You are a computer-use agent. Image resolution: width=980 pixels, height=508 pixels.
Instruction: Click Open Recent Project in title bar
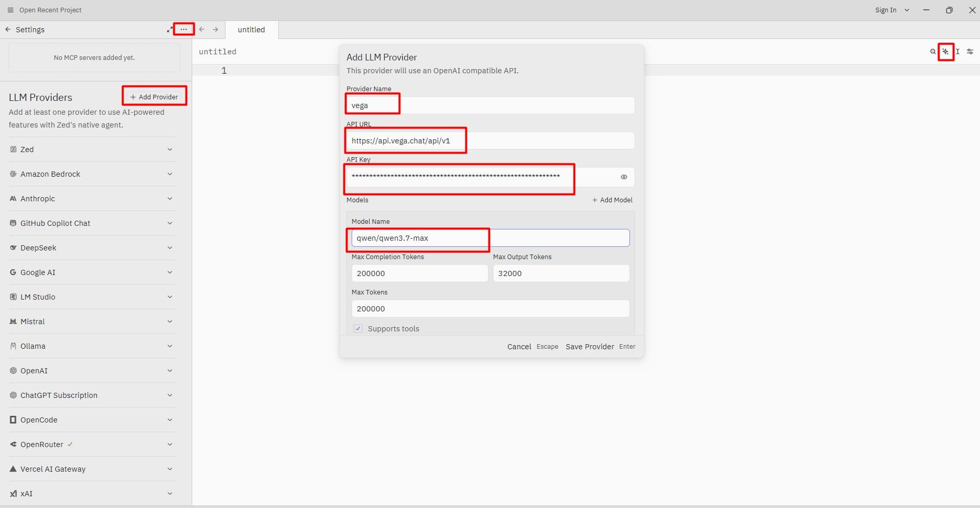click(x=50, y=10)
